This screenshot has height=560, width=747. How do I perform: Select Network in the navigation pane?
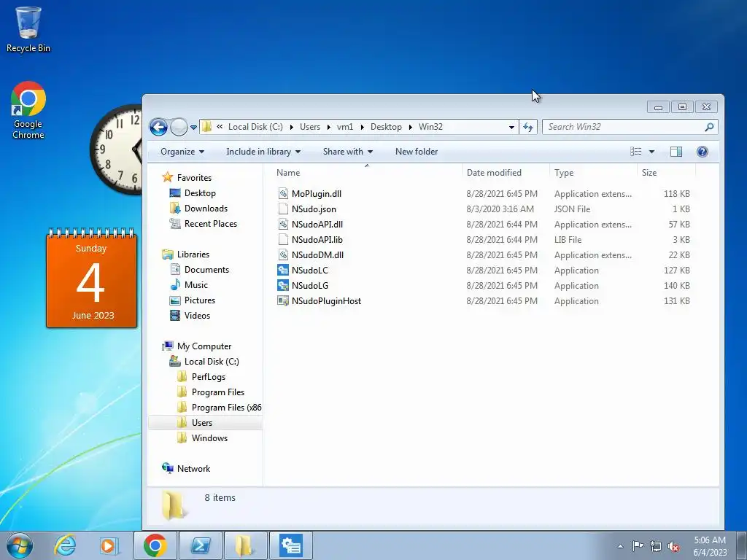click(x=193, y=469)
